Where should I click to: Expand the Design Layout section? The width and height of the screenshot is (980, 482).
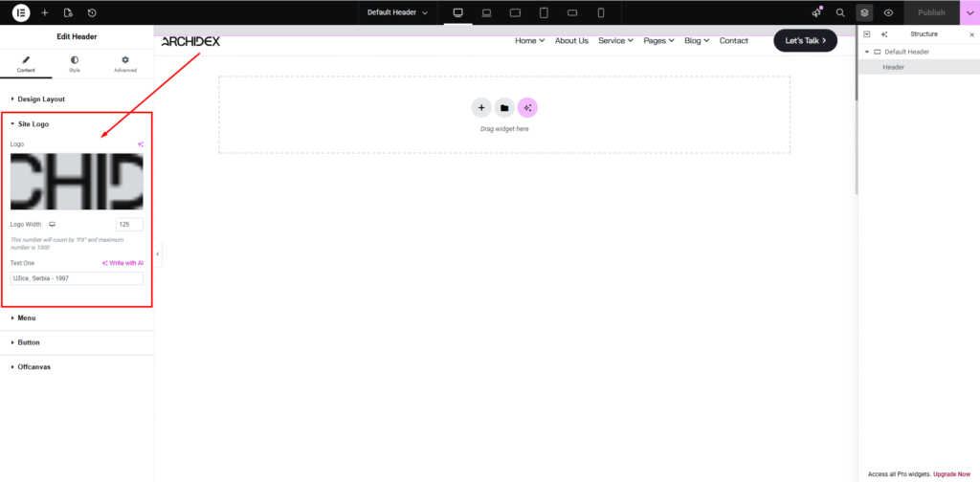point(41,99)
